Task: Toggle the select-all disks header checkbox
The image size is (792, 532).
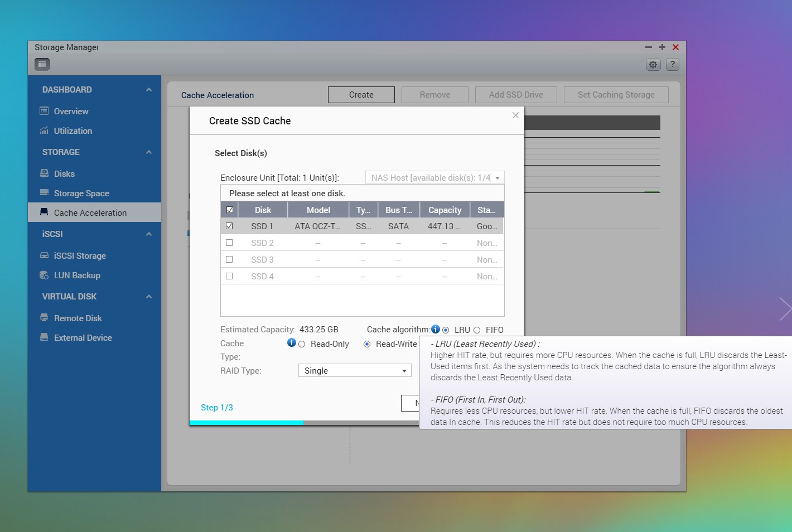Action: (230, 210)
